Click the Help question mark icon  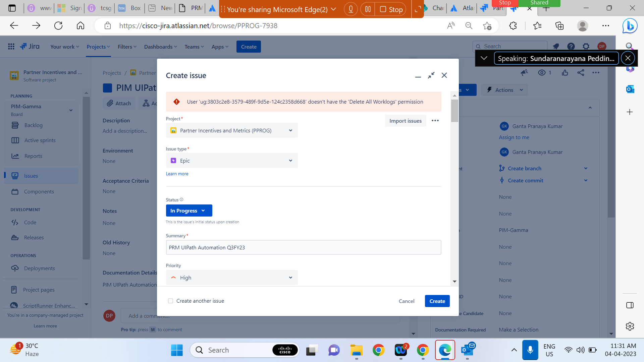[x=571, y=46]
